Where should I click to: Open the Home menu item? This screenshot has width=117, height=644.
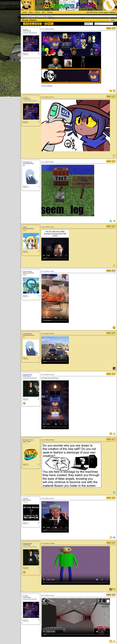click(x=25, y=12)
